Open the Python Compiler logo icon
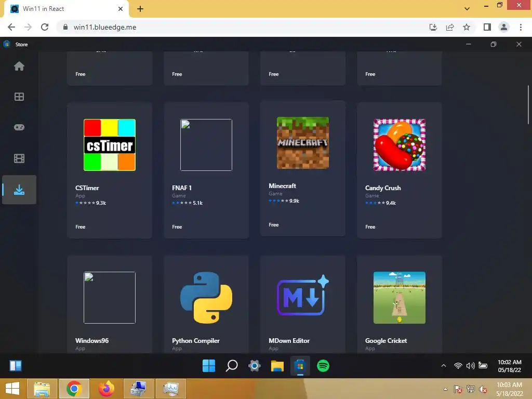This screenshot has width=532, height=399. click(206, 298)
